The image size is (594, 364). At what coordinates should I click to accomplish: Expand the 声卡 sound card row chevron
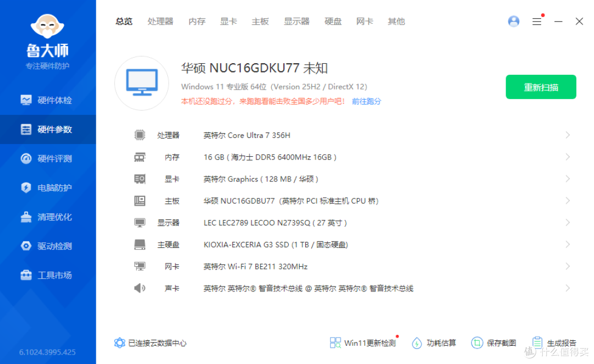(568, 288)
